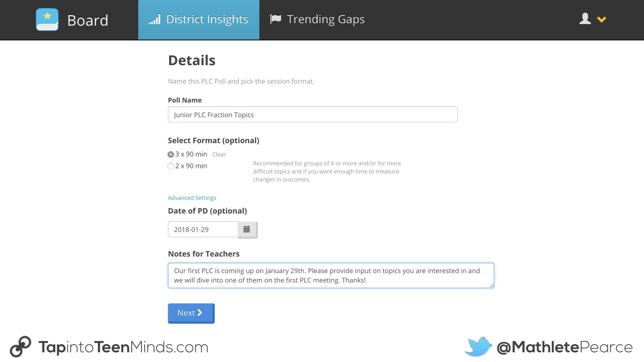Click the Next button to proceed
Viewport: 644px width, 362px height.
(191, 312)
